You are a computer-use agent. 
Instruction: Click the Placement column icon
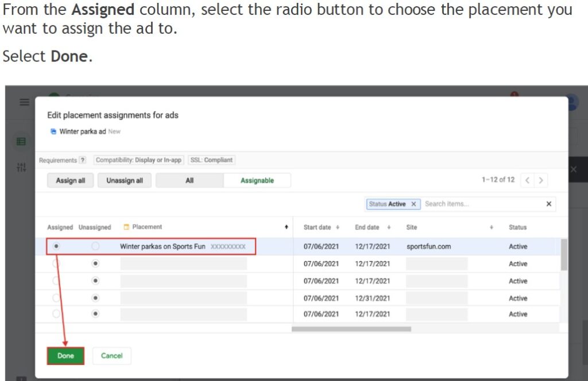click(126, 227)
